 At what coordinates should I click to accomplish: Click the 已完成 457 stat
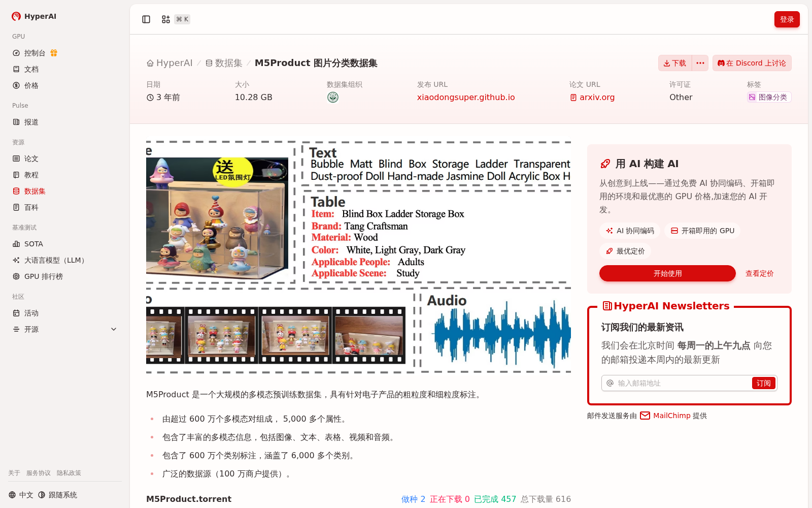point(495,499)
